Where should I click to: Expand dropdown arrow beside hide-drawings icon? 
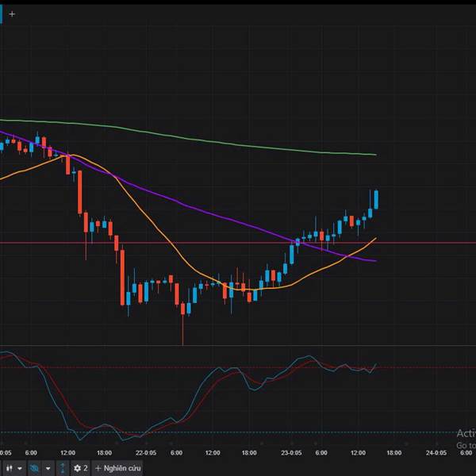coord(48,468)
